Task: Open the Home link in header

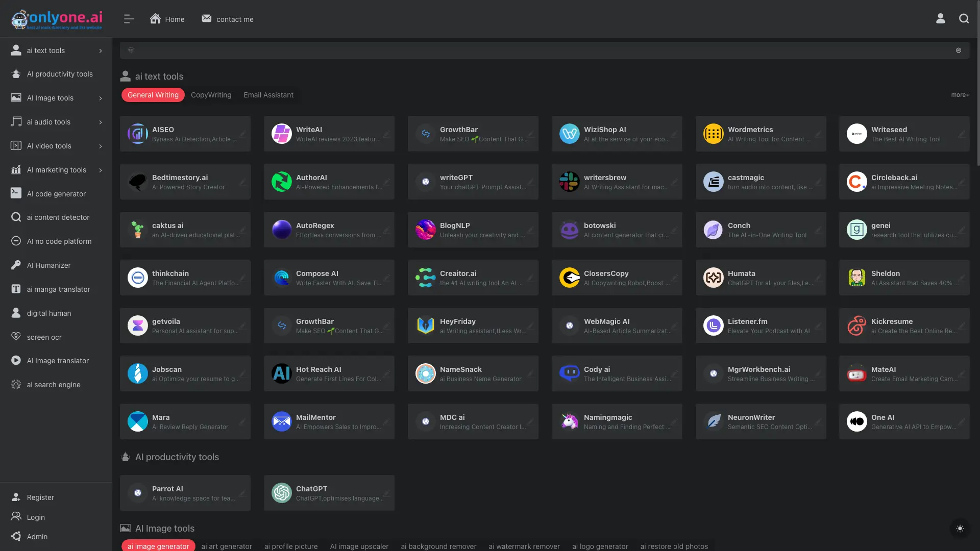Action: coord(167,19)
